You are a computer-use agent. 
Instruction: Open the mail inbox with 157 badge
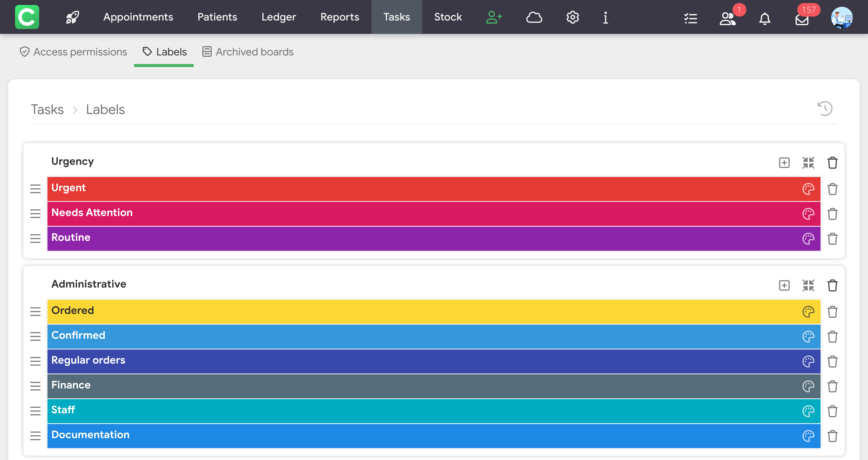[802, 19]
